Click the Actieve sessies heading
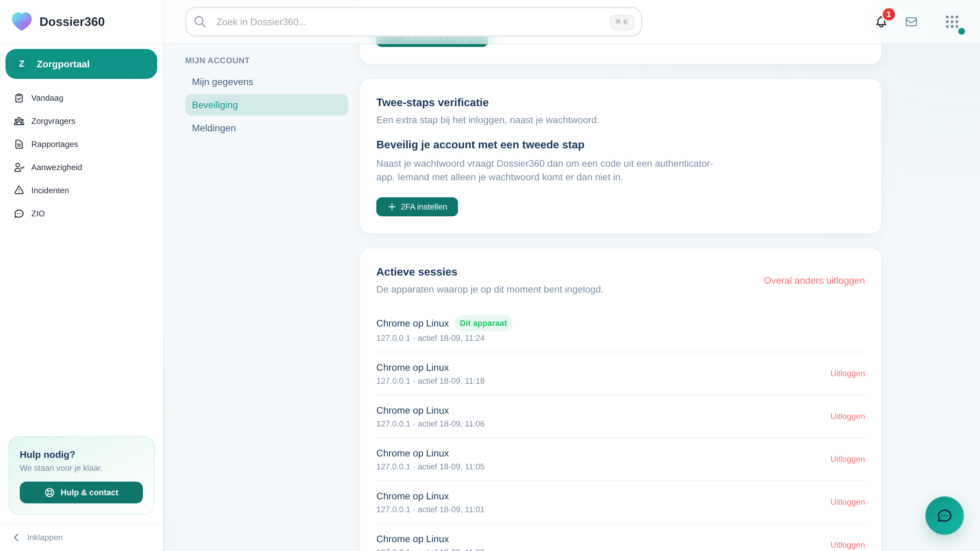Viewport: 980px width, 551px height. point(416,272)
